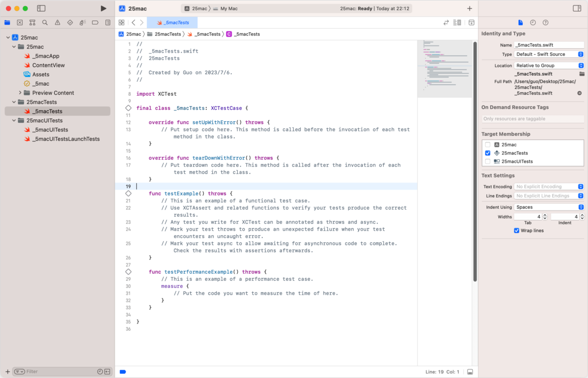Go back in editor history
This screenshot has width=588, height=378.
click(x=133, y=23)
